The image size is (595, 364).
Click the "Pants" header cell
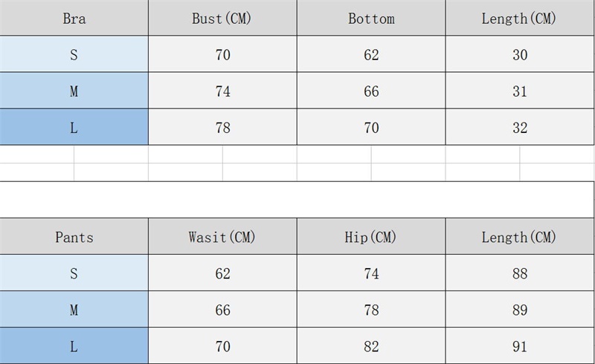point(74,237)
